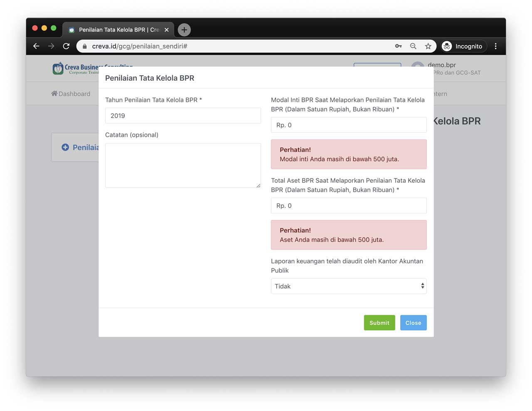Click the address bar URL creva.id
This screenshot has height=411, width=532.
[139, 46]
